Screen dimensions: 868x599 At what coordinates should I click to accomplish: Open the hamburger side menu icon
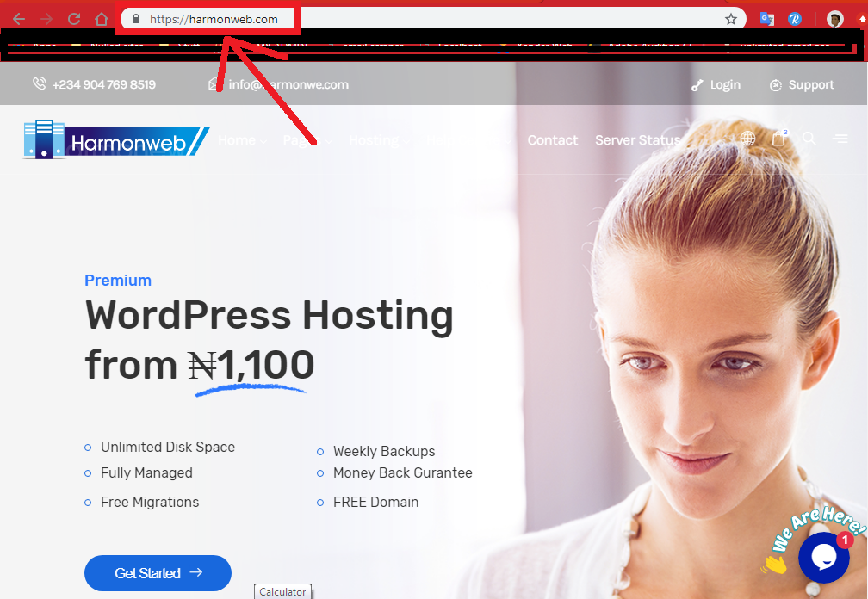point(840,139)
